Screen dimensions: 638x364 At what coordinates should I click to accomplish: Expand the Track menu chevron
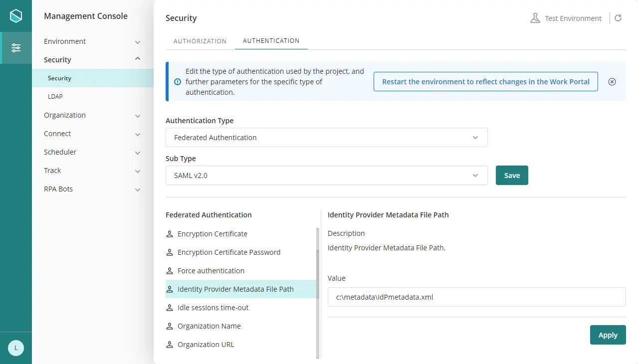pyautogui.click(x=138, y=171)
